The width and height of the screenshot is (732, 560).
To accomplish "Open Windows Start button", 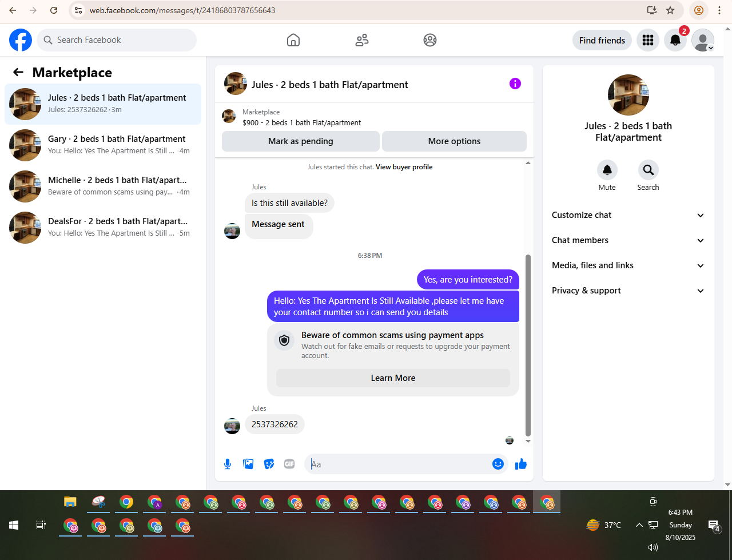I will tap(14, 525).
